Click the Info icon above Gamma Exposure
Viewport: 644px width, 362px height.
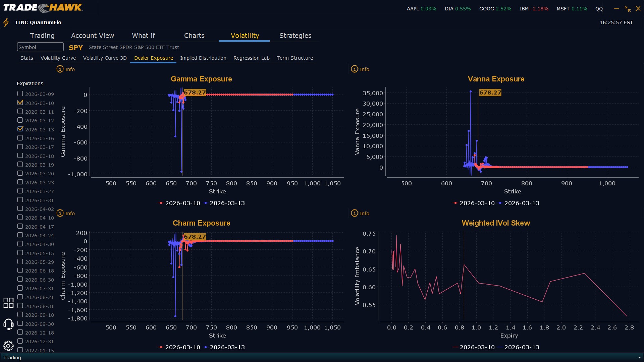click(60, 69)
